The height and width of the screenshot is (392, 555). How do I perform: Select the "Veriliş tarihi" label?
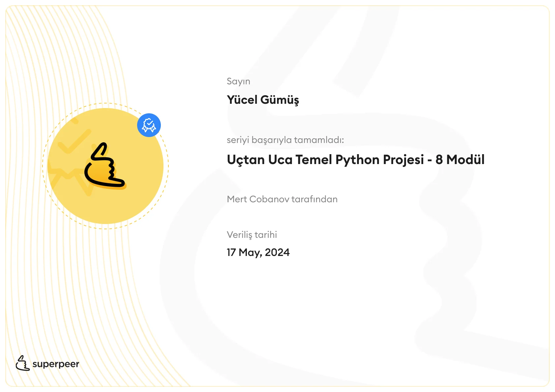point(252,235)
